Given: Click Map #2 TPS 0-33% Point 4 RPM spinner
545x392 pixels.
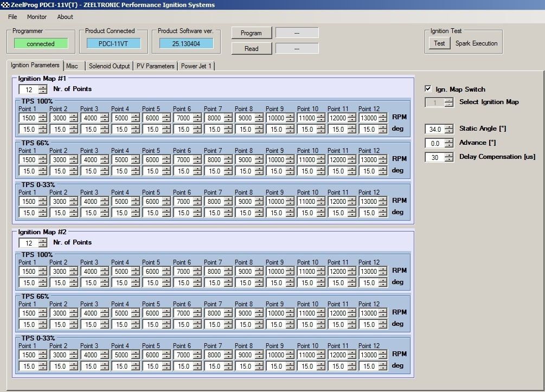Looking at the screenshot, I should (x=136, y=355).
